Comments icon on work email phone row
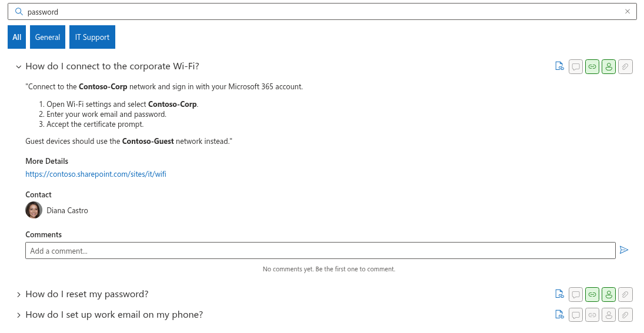Screen dimensions: 644x333 (576, 315)
